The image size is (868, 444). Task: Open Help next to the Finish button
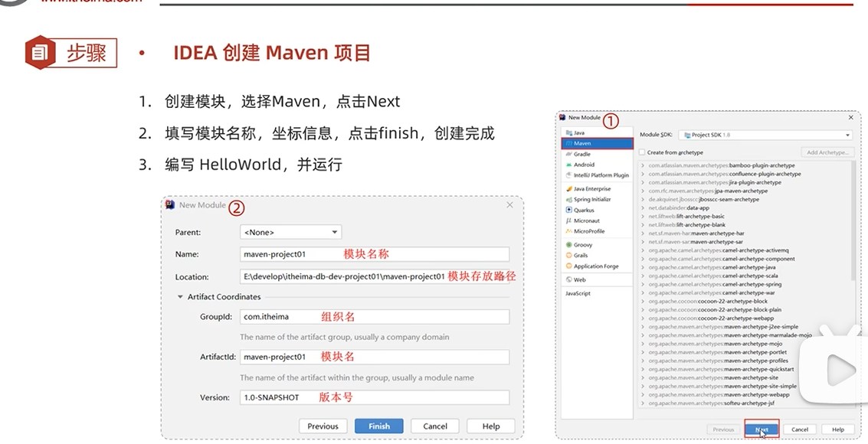point(491,426)
